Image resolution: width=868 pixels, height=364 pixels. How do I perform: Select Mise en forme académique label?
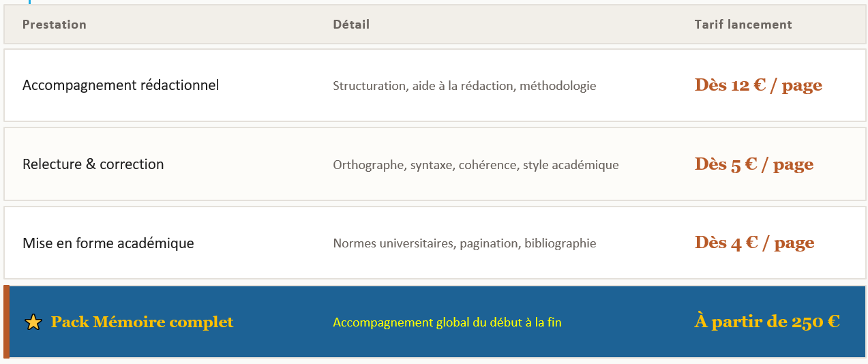pos(108,243)
